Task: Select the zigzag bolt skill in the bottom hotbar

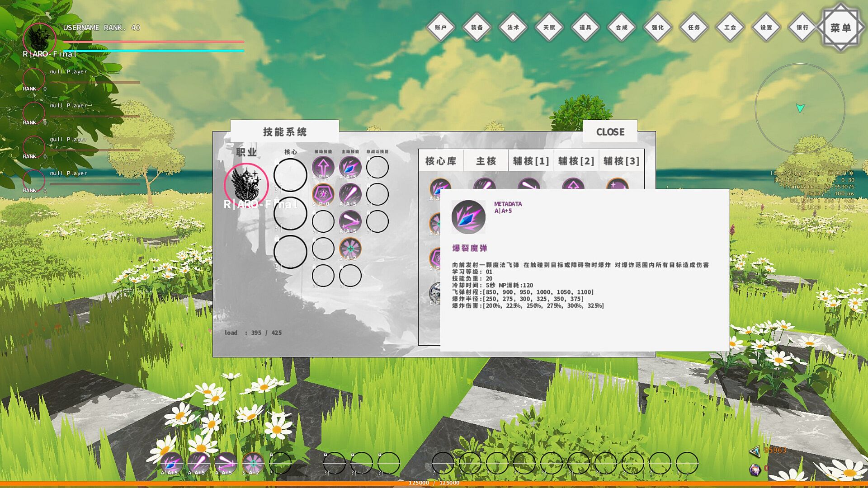Action: pos(225,463)
